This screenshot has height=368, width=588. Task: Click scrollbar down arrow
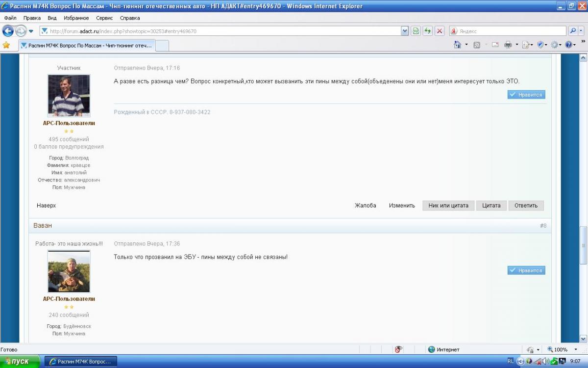[583, 339]
